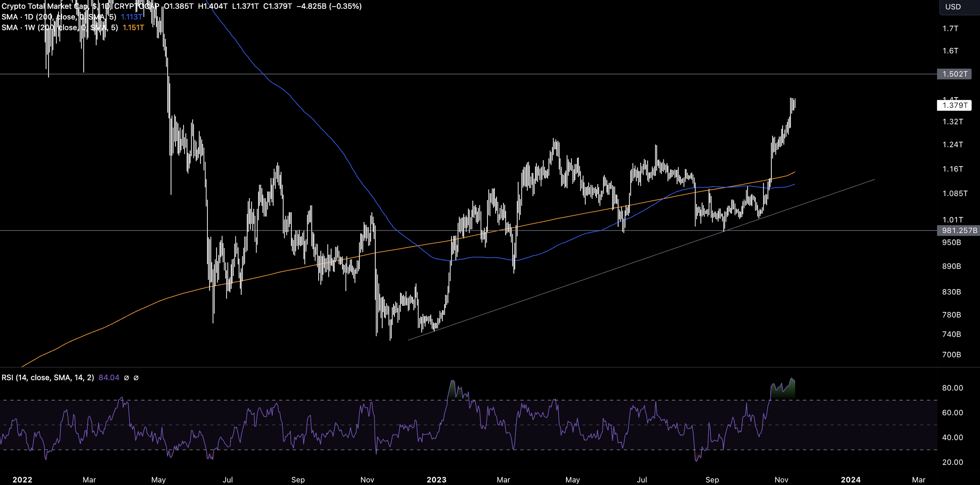The height and width of the screenshot is (485, 980).
Task: Click the 2022 label on time axis
Action: pos(22,479)
